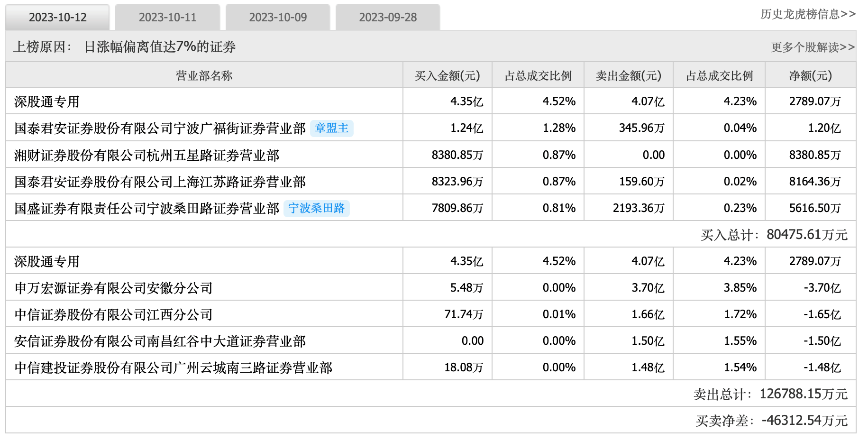Click the sell ratio 3.85%

(x=740, y=288)
